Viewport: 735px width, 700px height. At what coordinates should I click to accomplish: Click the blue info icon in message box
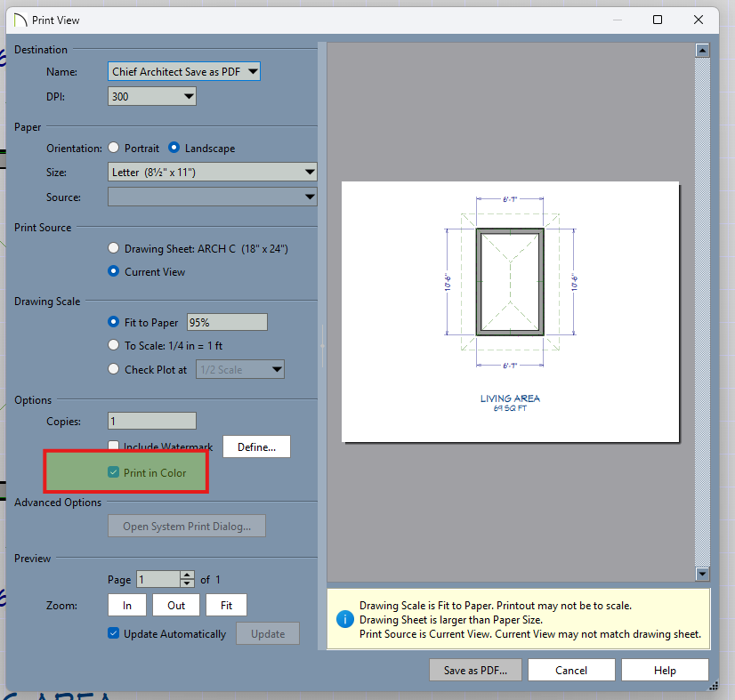(343, 618)
